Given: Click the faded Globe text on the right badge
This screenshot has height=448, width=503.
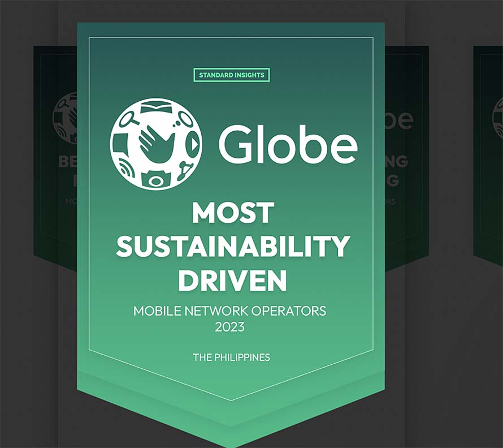Looking at the screenshot, I should point(396,120).
